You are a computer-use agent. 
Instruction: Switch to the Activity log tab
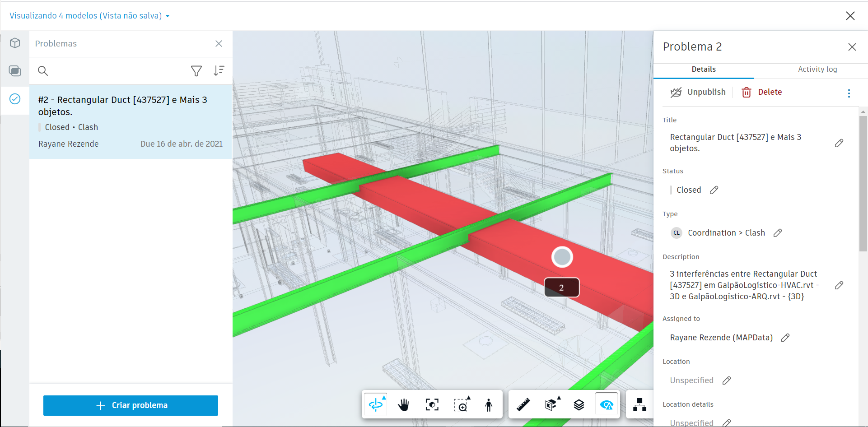(x=817, y=70)
